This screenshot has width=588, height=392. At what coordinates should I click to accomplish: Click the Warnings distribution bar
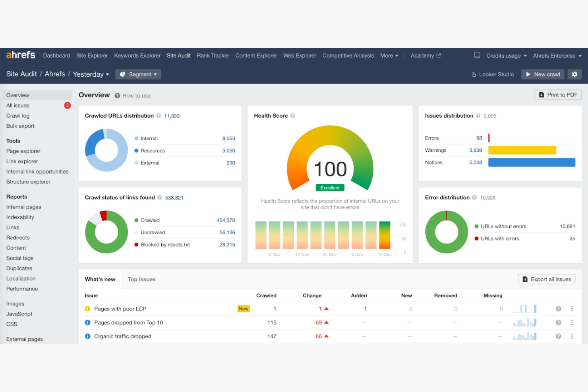pyautogui.click(x=522, y=150)
